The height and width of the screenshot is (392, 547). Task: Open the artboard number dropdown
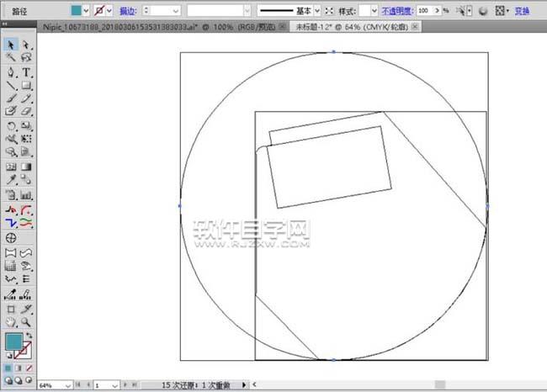point(114,385)
